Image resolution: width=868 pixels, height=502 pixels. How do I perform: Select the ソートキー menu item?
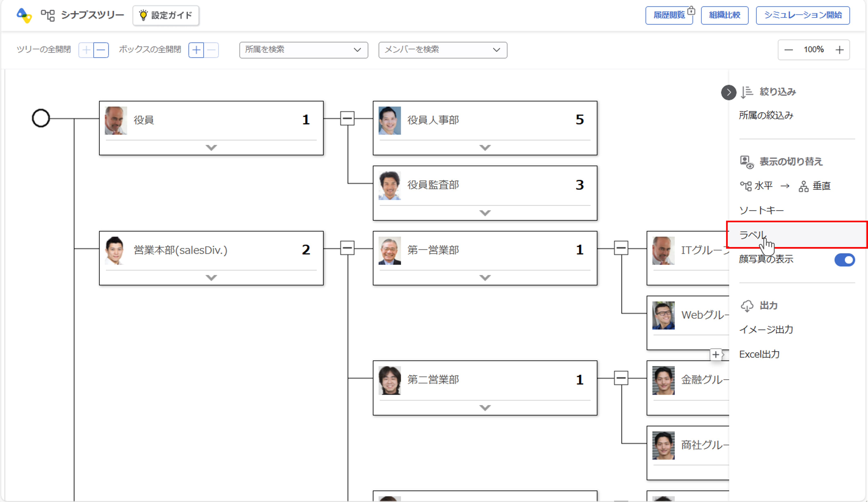point(761,210)
